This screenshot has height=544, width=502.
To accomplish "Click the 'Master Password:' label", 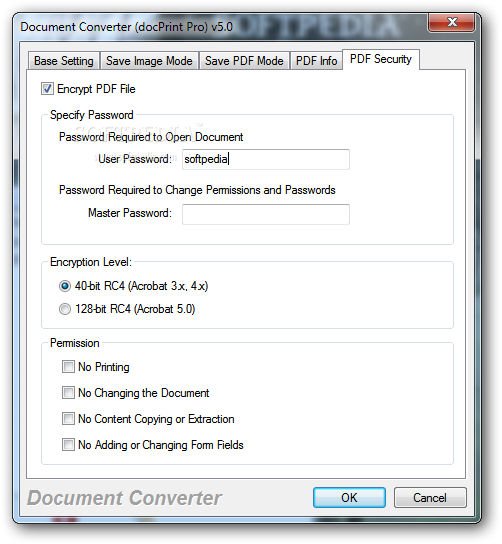I will pyautogui.click(x=130, y=213).
